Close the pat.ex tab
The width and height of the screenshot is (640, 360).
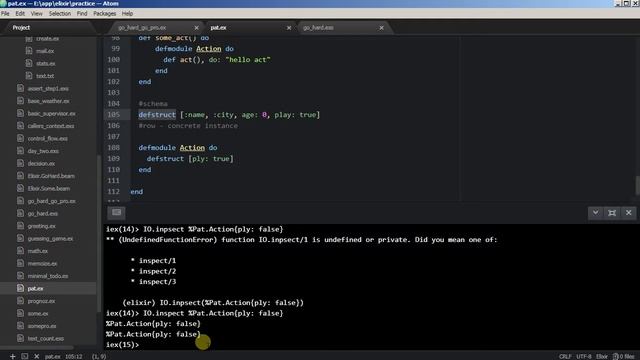pyautogui.click(x=289, y=28)
